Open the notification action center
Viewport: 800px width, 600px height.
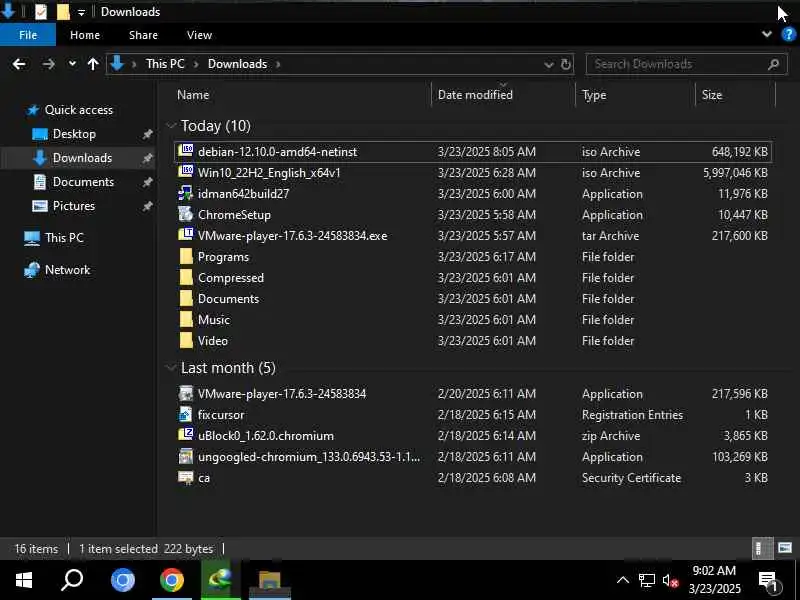coord(767,580)
